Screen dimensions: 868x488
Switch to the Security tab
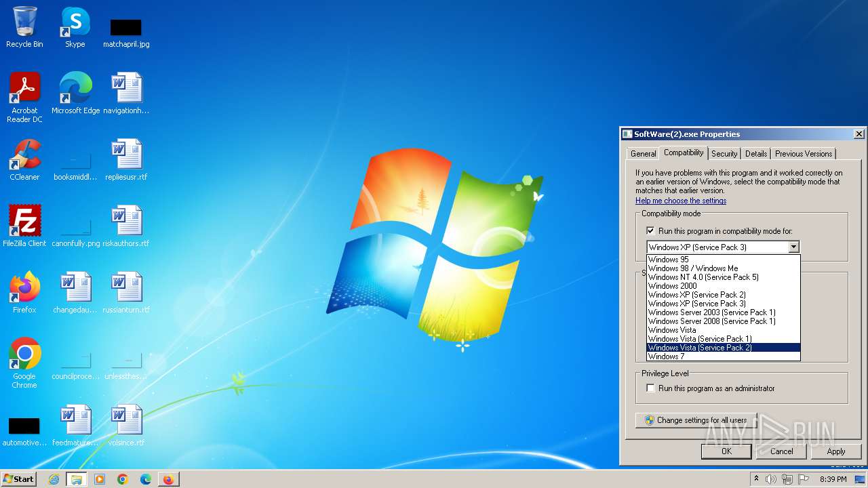[724, 154]
